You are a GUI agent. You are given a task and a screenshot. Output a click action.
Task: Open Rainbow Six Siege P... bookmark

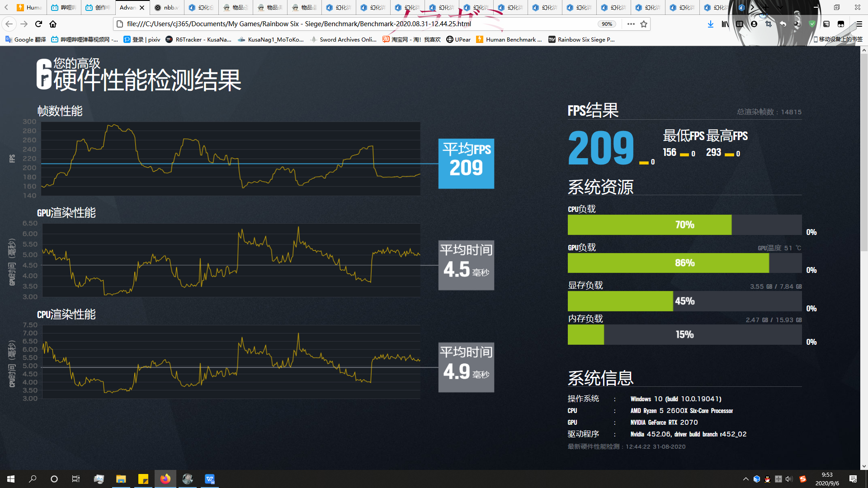click(581, 39)
